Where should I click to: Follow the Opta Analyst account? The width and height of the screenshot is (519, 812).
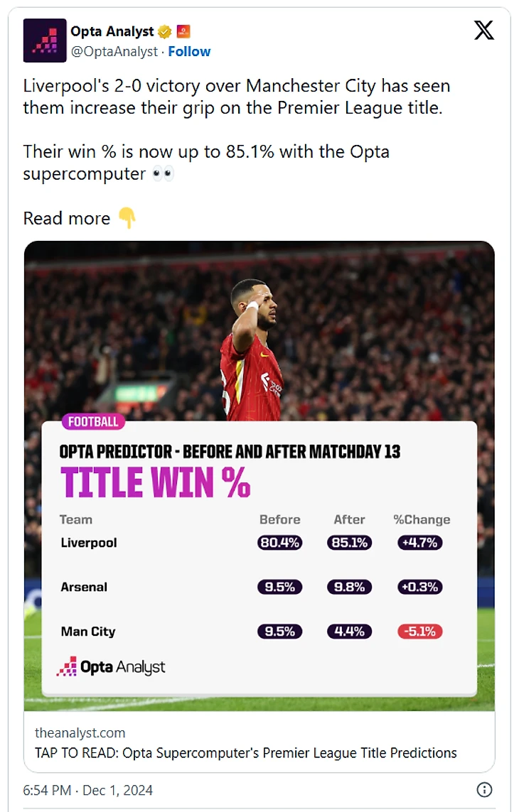click(189, 52)
